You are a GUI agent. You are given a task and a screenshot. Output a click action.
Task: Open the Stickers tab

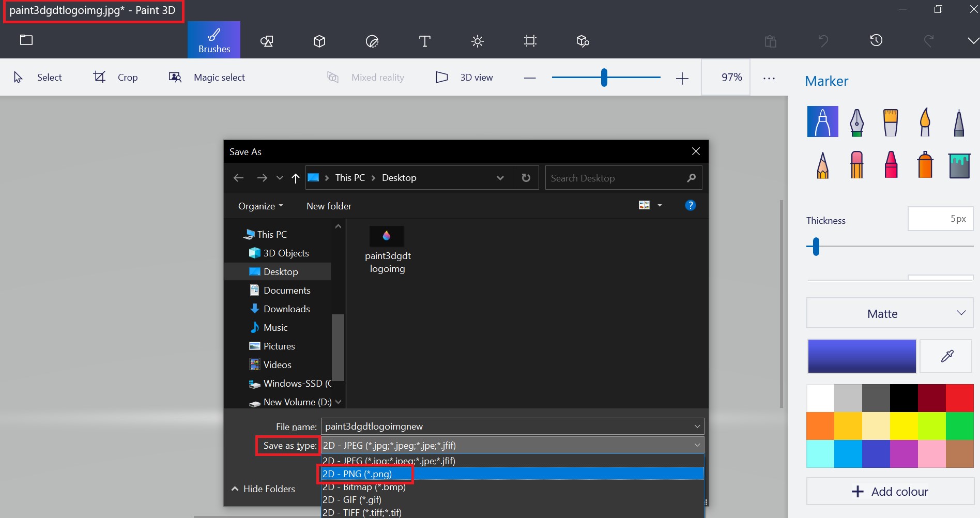[x=372, y=41]
